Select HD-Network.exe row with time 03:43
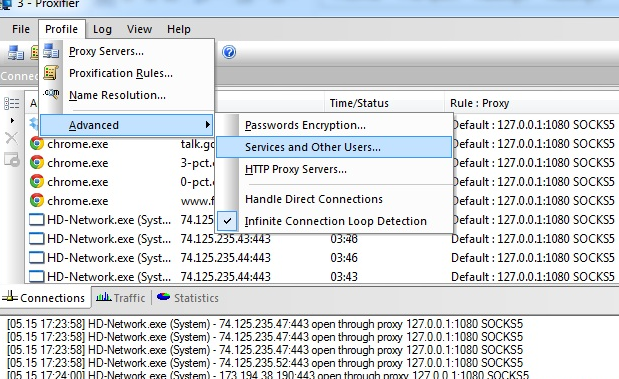The height and width of the screenshot is (379, 619). point(321,276)
